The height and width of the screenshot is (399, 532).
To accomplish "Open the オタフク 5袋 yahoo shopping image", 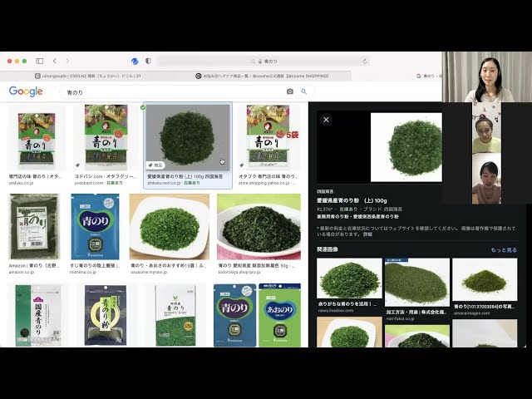I will pos(269,137).
